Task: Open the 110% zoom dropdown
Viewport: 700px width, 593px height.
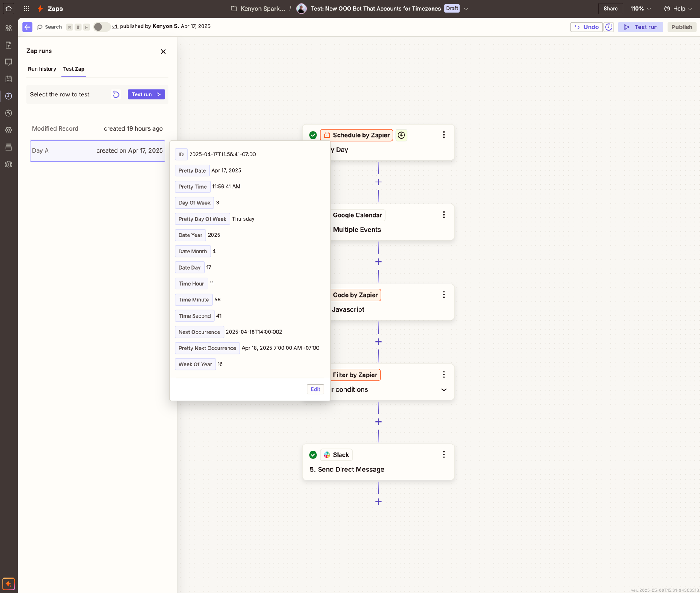Action: 640,9
